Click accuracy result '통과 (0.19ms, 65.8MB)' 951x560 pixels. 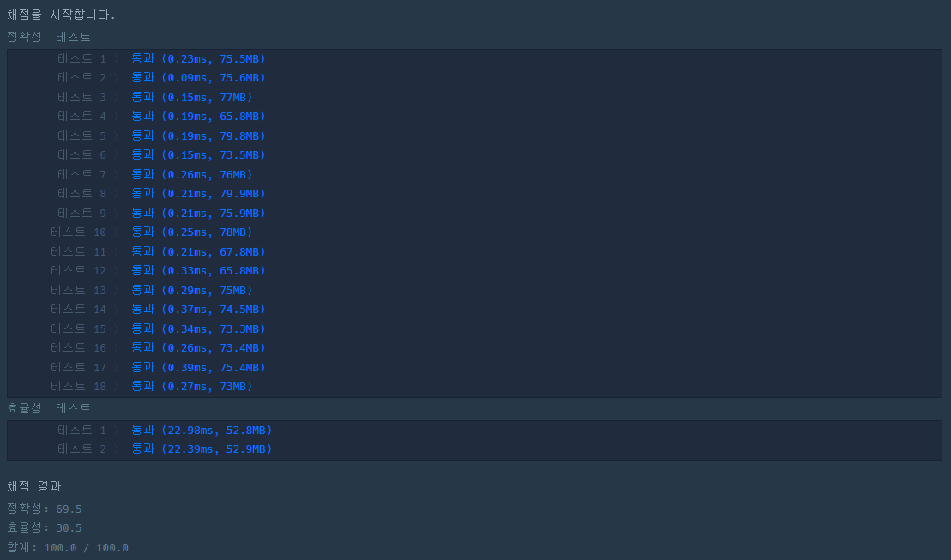[x=198, y=116]
